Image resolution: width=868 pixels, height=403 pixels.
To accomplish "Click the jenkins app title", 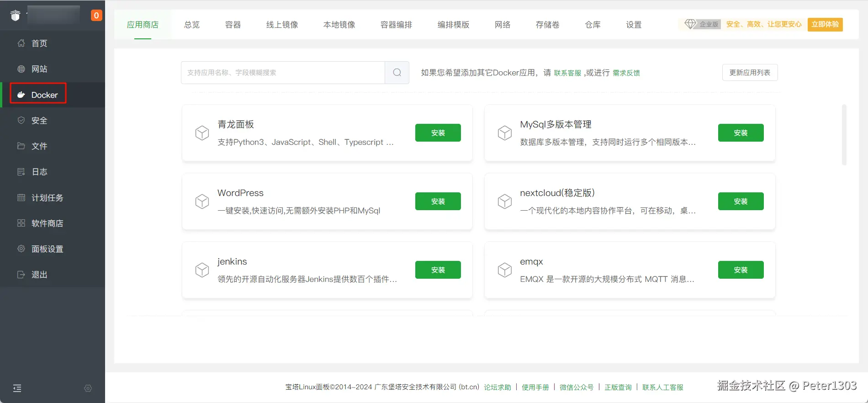I will click(x=232, y=261).
